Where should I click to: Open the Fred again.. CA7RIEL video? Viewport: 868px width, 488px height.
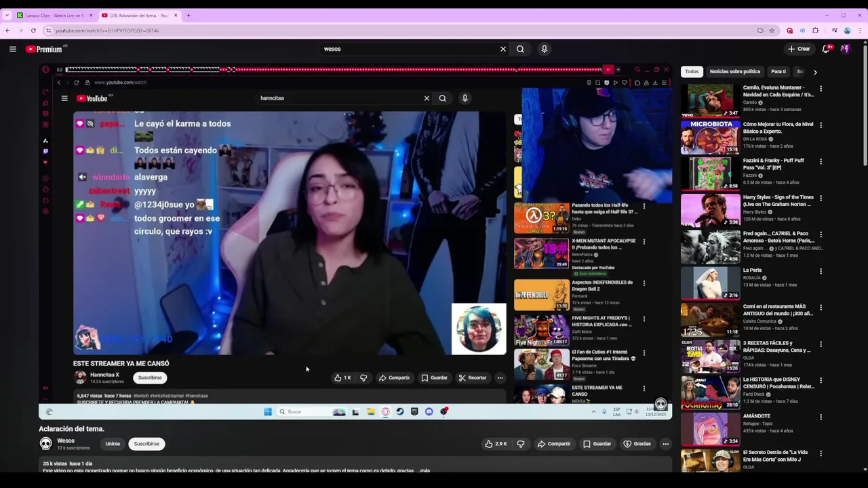710,247
